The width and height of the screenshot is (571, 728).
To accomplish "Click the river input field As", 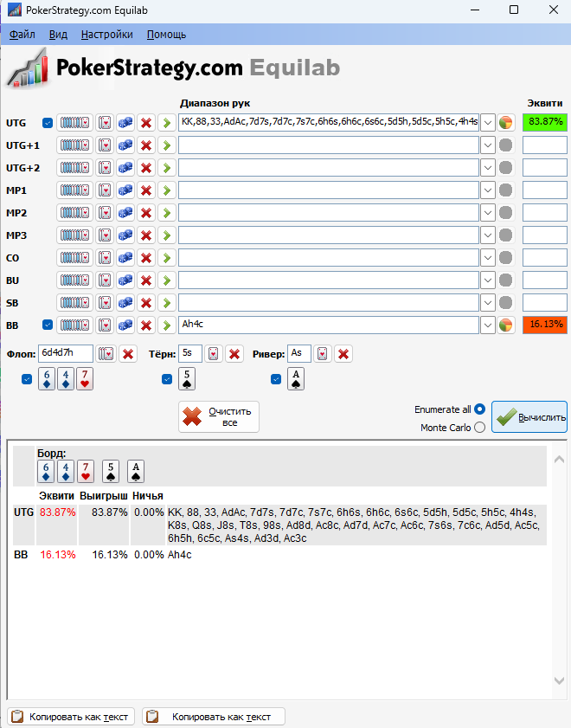I will [298, 354].
